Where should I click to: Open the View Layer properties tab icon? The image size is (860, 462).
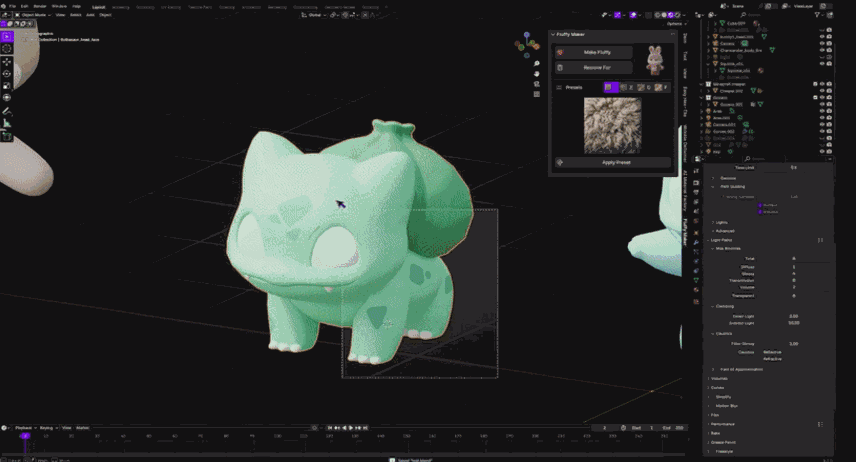(x=697, y=202)
